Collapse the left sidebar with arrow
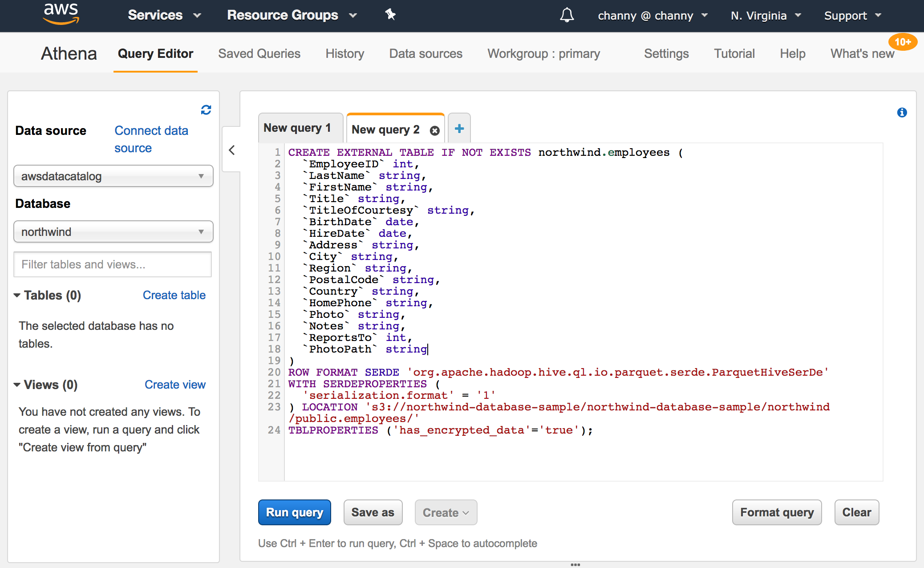The image size is (924, 568). point(232,150)
